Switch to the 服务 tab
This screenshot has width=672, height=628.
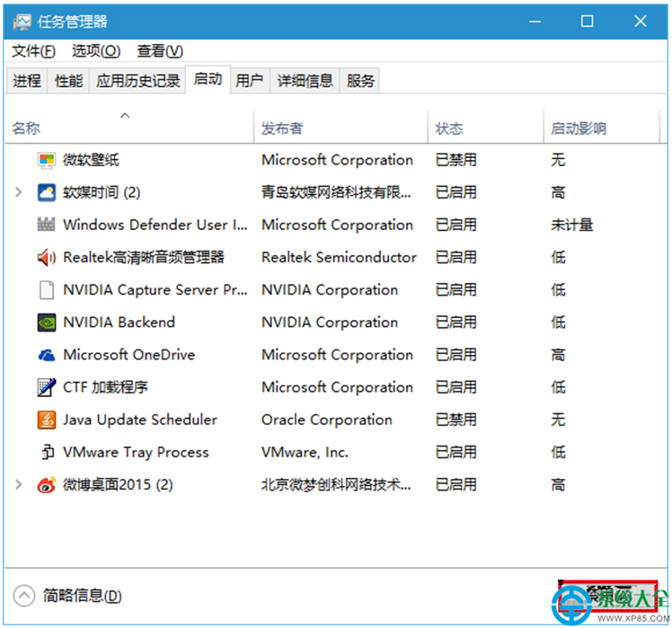point(360,81)
